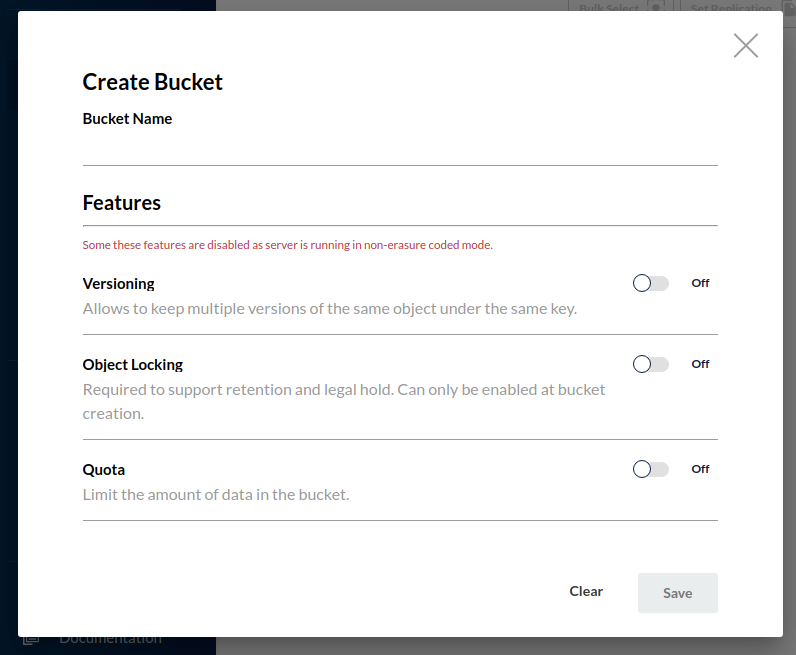Click the Bulk Select button behind the dialog
Screen dimensions: 796x655
pyautogui.click(x=608, y=7)
